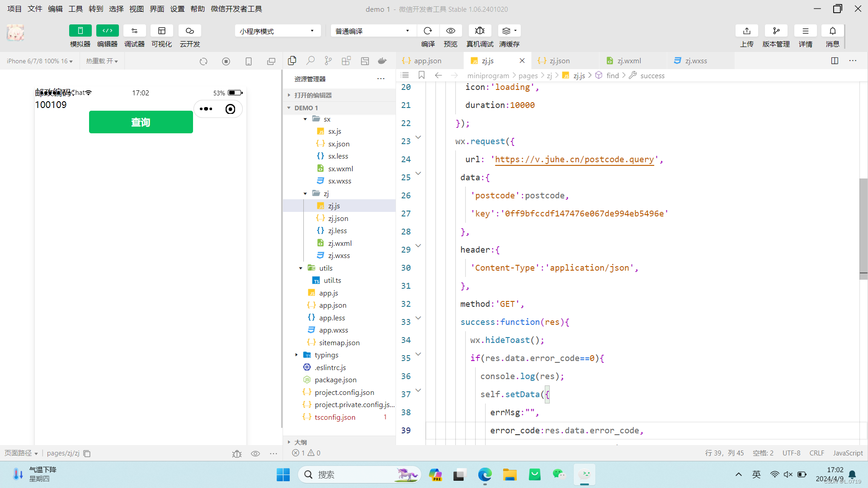Stop the simulator

click(x=226, y=61)
